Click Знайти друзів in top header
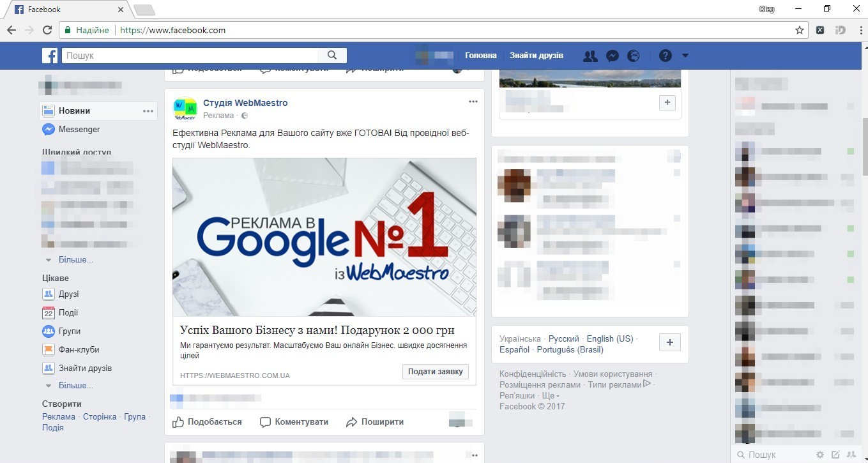The height and width of the screenshot is (463, 868). pos(537,56)
